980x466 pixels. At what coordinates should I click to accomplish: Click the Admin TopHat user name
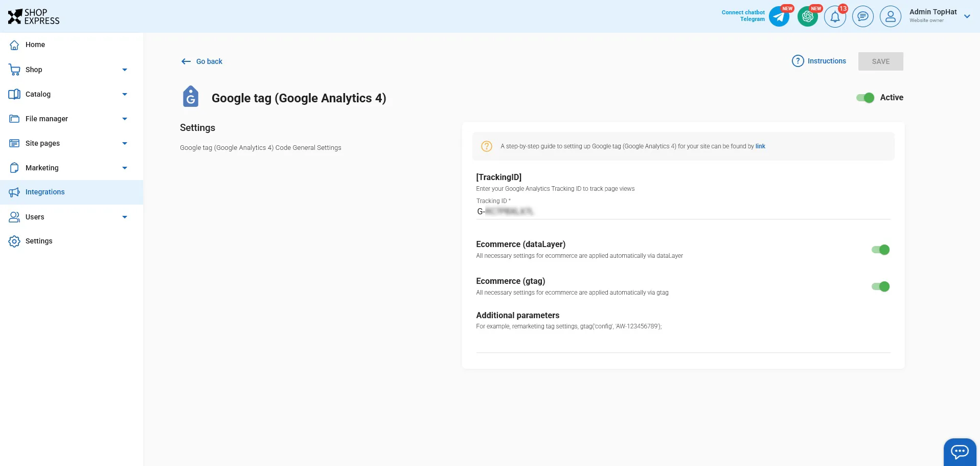pos(933,12)
